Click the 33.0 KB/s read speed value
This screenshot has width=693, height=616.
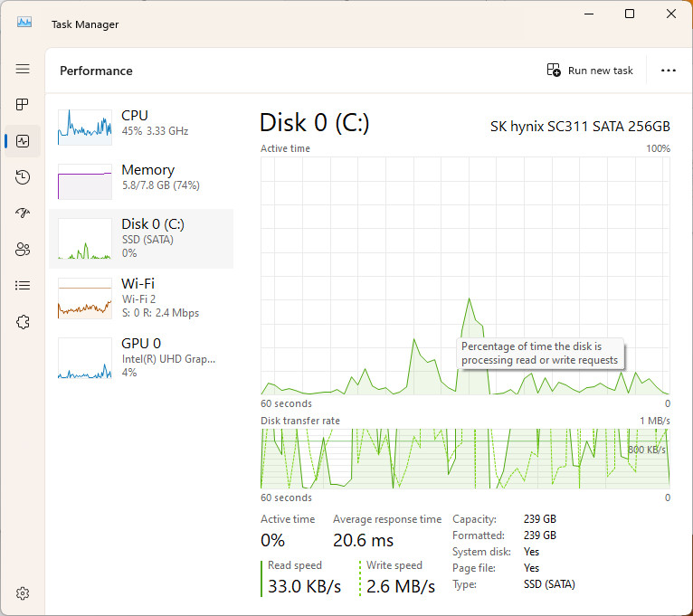pos(305,586)
